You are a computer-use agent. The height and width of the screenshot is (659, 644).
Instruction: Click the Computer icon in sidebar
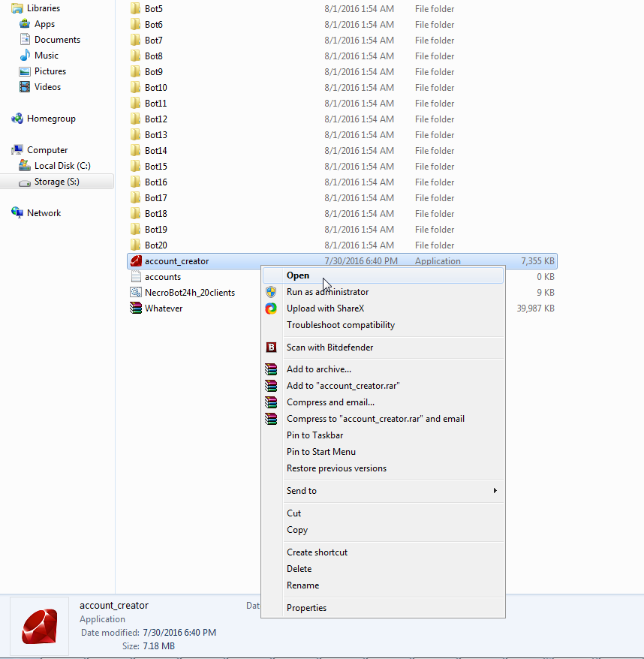pos(17,150)
